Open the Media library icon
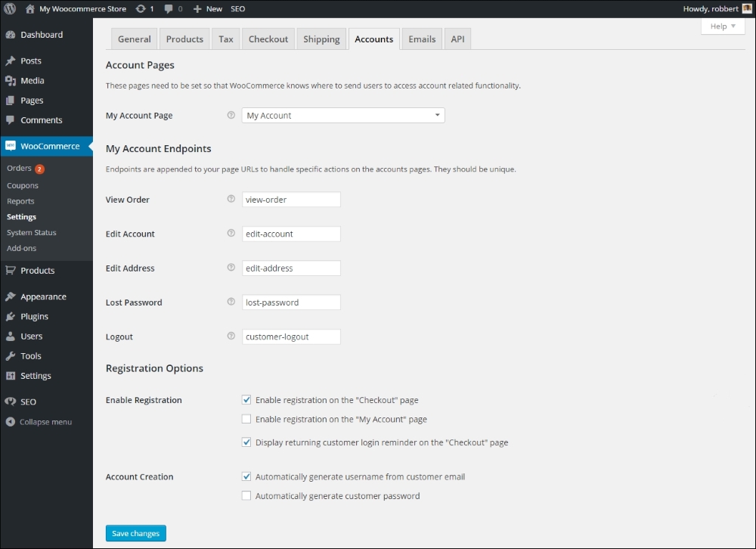756x549 pixels. (x=11, y=80)
